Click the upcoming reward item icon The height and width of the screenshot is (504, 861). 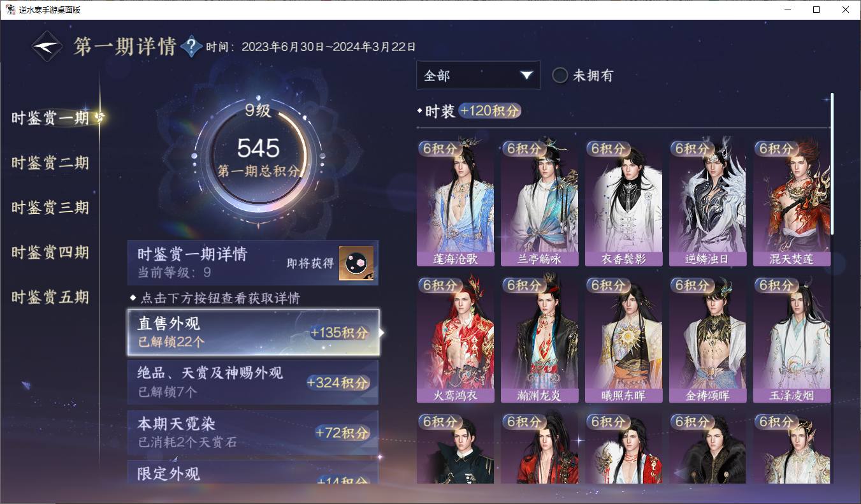click(356, 263)
